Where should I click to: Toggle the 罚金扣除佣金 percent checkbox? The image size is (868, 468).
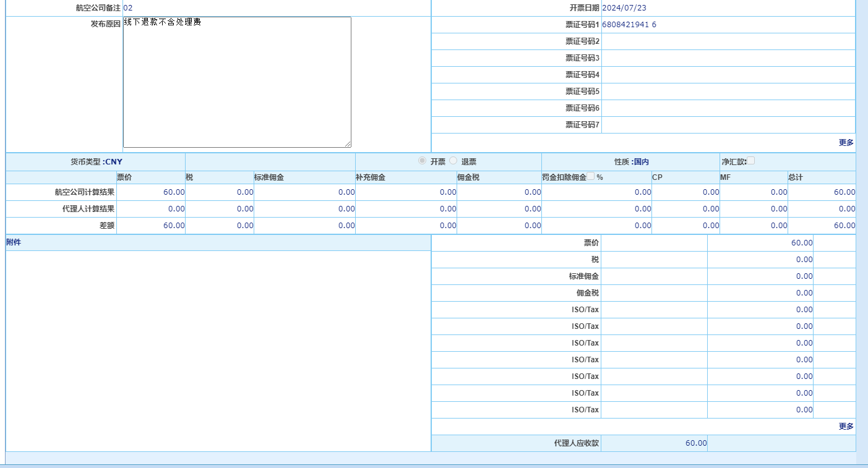coord(590,176)
